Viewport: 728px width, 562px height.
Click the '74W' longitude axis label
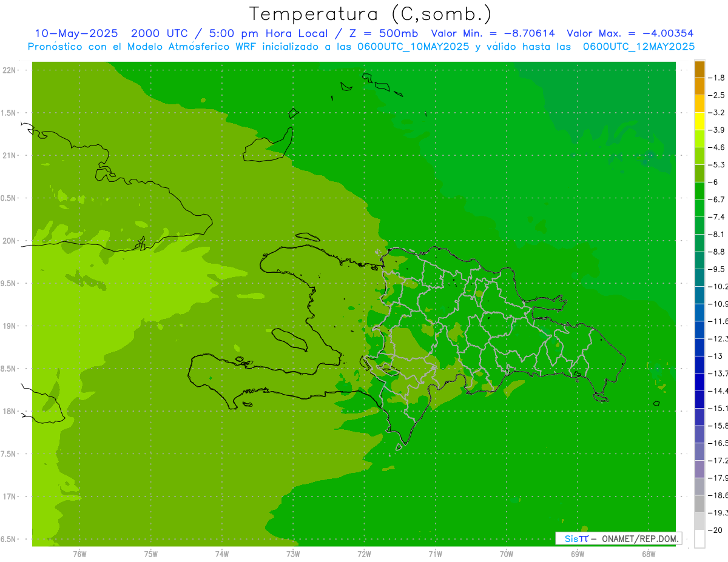coord(221,554)
